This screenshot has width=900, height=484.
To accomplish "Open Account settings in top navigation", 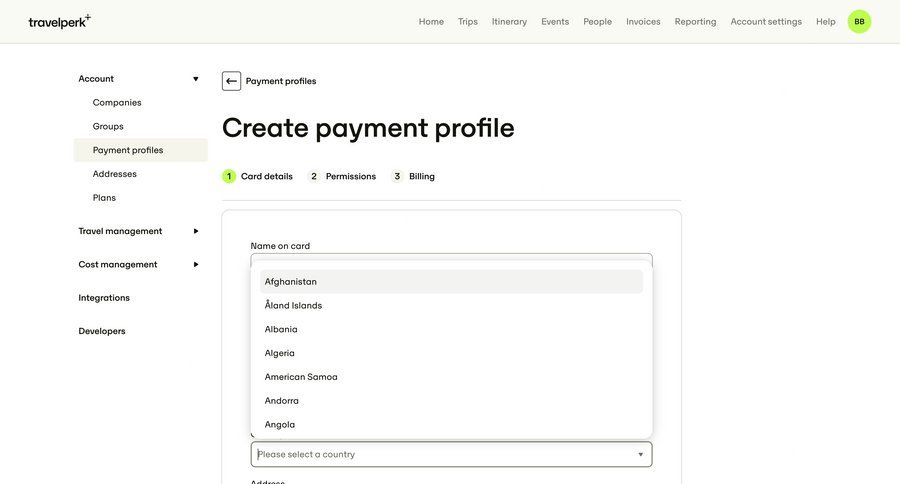I will [766, 21].
